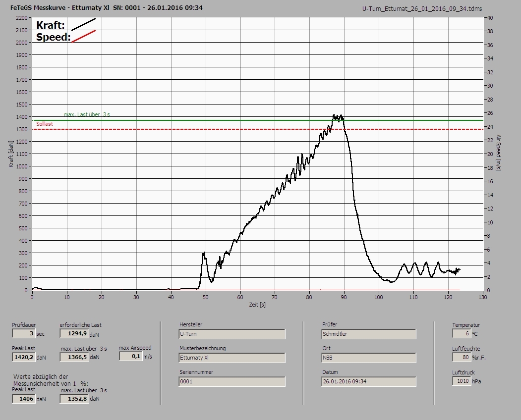Screen dimensions: 521x420
Task: Click the Seriennummer label
Action: coord(196,372)
